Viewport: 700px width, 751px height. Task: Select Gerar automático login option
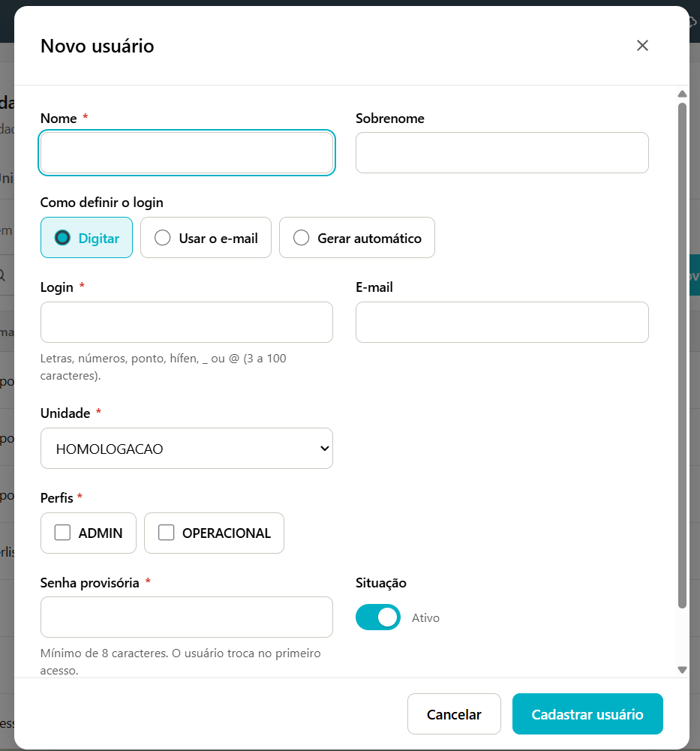pos(357,238)
